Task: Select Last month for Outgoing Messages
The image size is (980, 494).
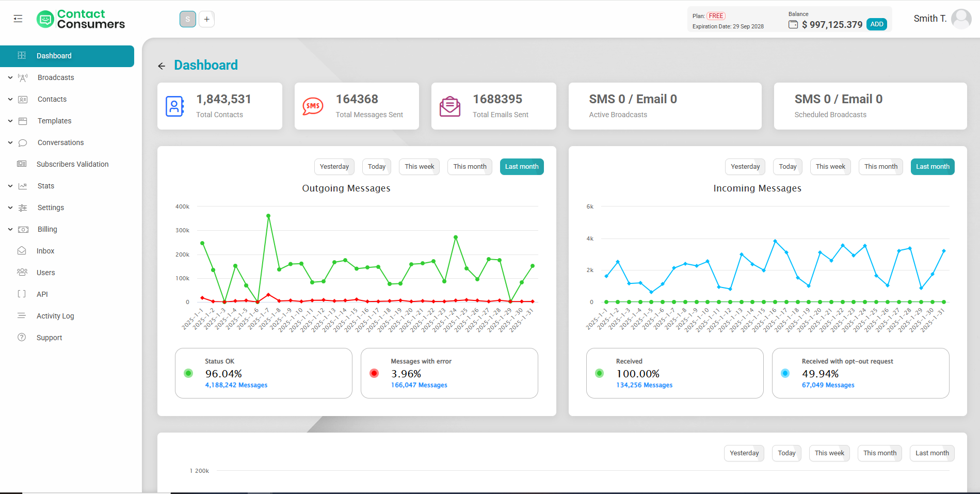Action: tap(522, 167)
